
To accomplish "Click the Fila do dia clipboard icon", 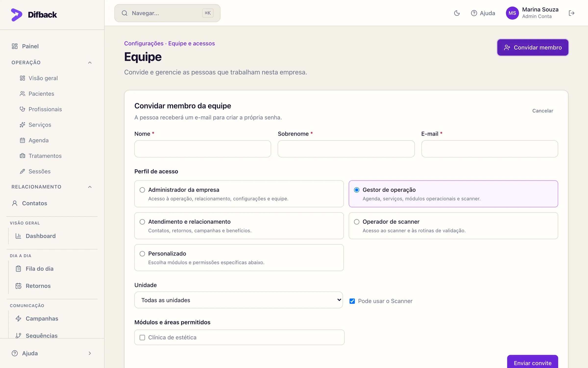I will tap(18, 269).
